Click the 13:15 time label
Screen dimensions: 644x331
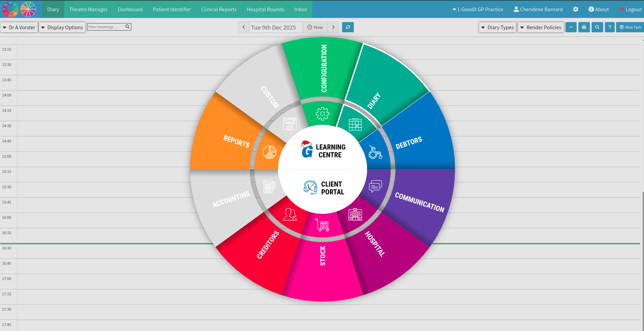[x=7, y=49]
